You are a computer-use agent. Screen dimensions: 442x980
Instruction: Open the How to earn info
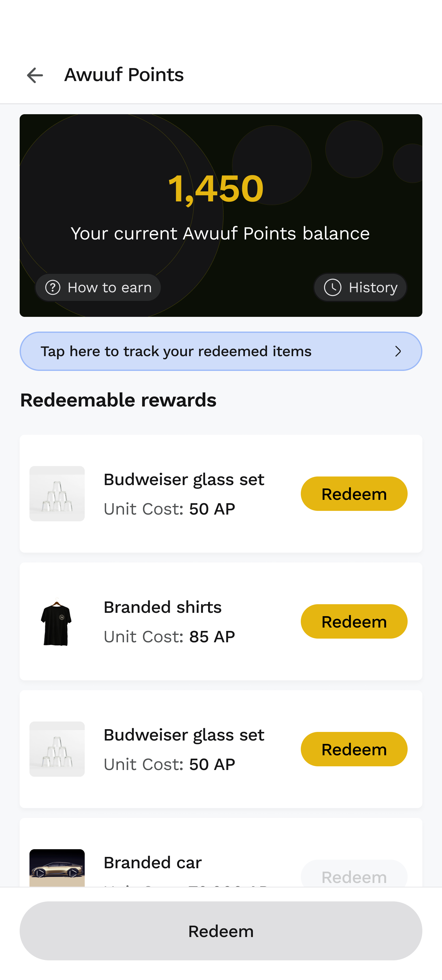point(98,288)
